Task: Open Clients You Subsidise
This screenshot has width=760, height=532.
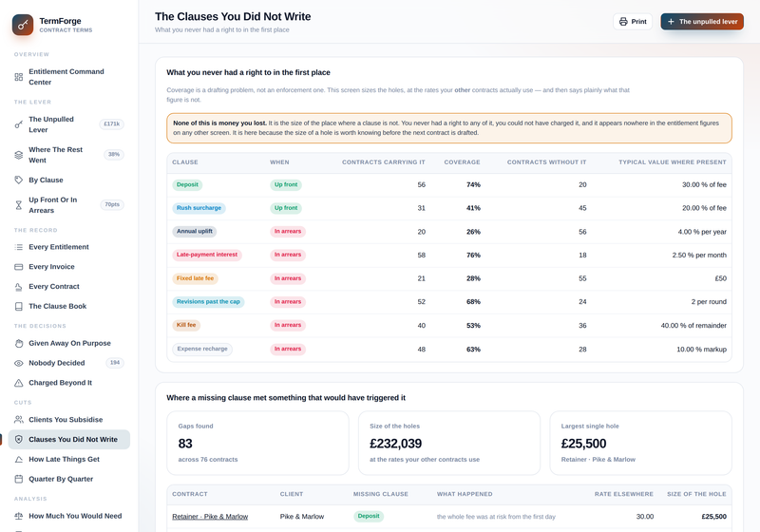Action: tap(68, 420)
